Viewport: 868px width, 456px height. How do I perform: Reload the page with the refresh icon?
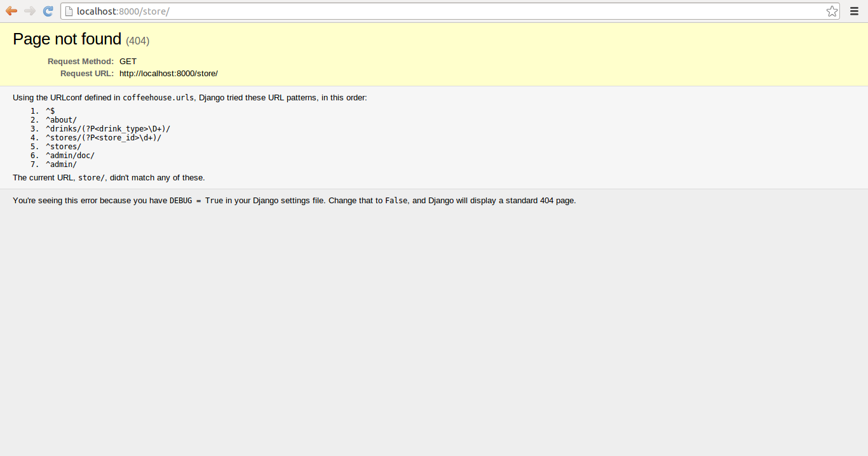[48, 11]
